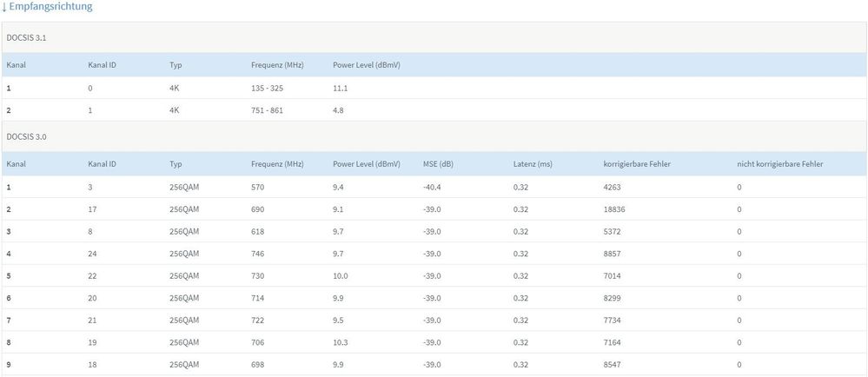Select MSE value -40.4
This screenshot has height=377, width=868.
432,187
